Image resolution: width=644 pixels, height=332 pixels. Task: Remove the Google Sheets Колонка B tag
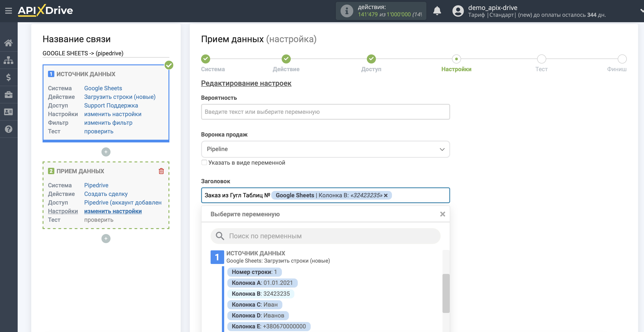(386, 195)
